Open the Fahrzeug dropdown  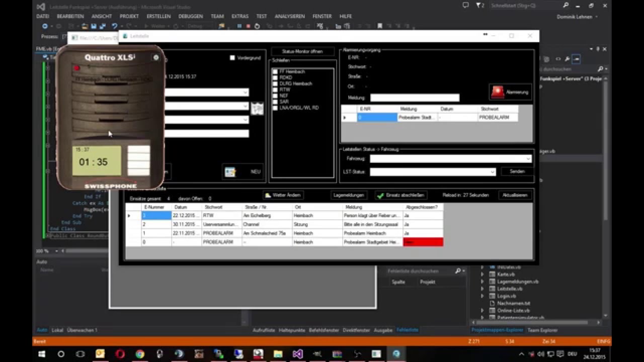[450, 159]
